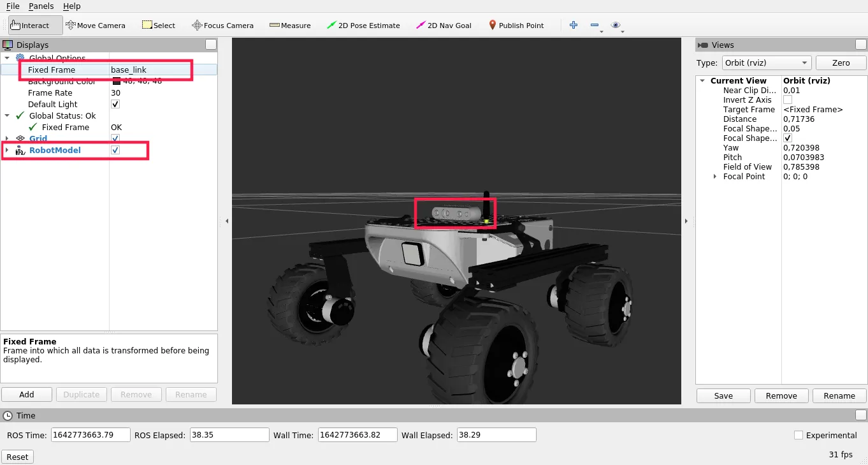Click the blue plus toolbar icon

point(574,25)
